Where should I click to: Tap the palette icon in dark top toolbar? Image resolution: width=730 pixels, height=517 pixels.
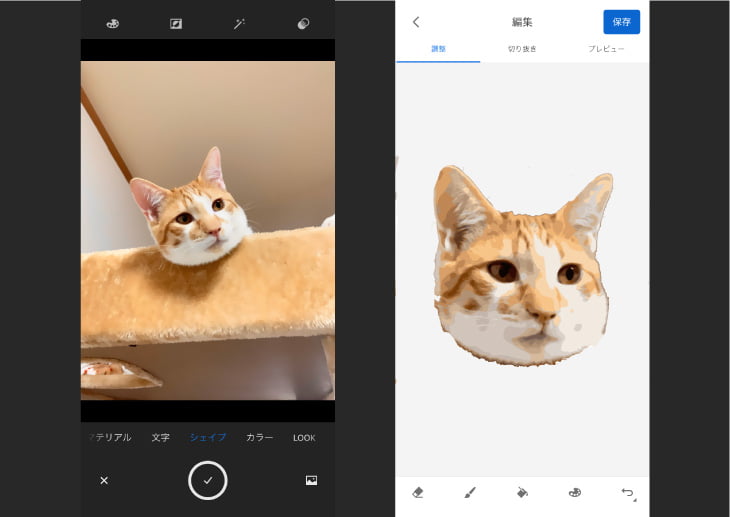(x=112, y=24)
